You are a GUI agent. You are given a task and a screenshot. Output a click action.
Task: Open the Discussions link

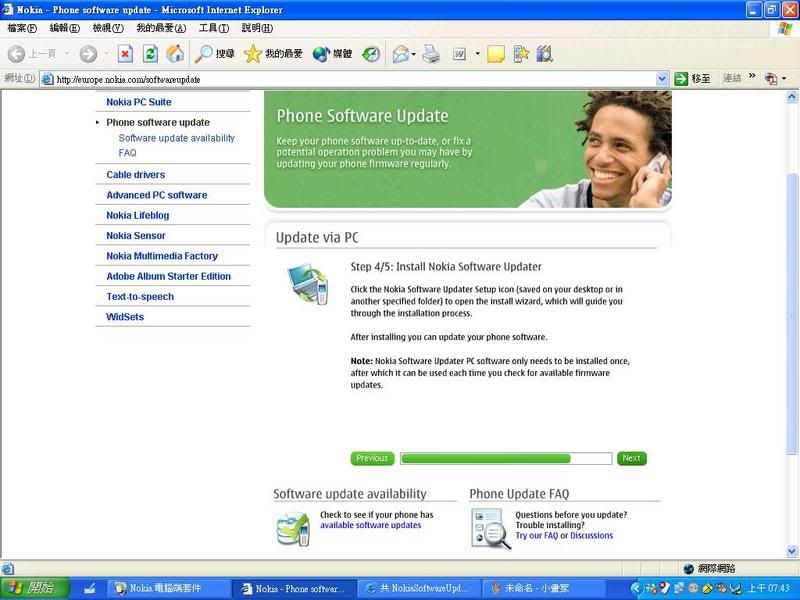[592, 535]
